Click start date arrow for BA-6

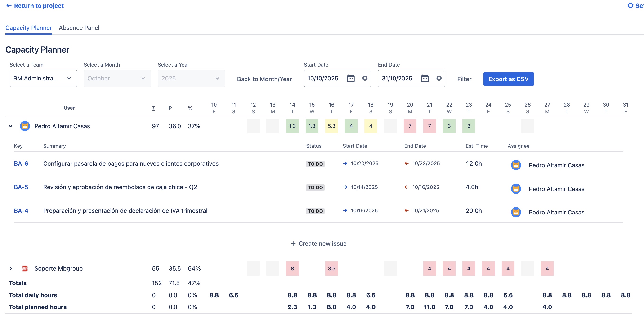tap(345, 164)
